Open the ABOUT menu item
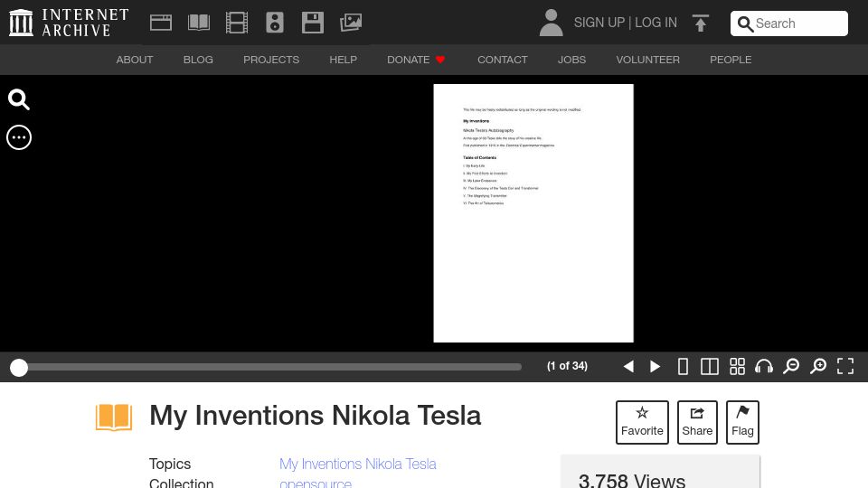Screen dimensions: 868x488 pos(135,60)
